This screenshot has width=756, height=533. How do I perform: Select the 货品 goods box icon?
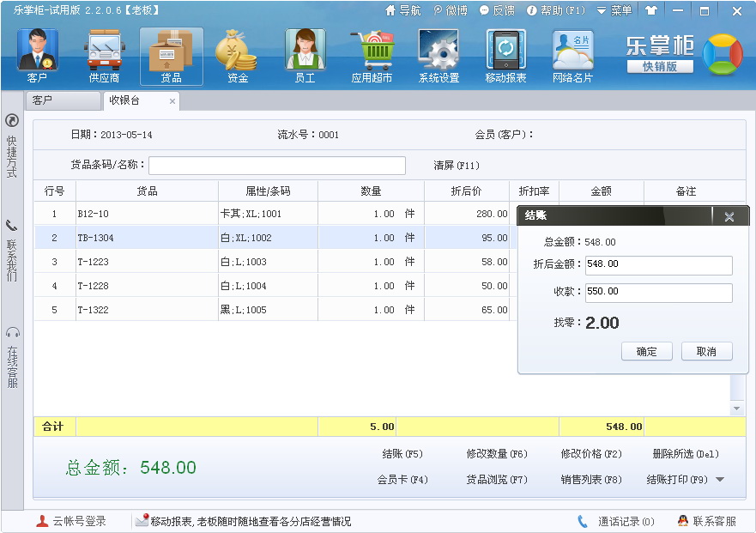[171, 56]
